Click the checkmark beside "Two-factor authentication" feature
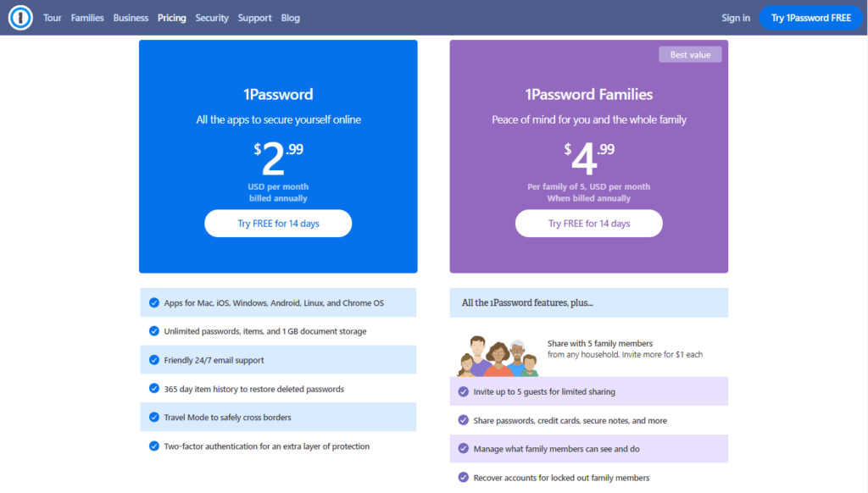This screenshot has height=493, width=868. (x=154, y=446)
